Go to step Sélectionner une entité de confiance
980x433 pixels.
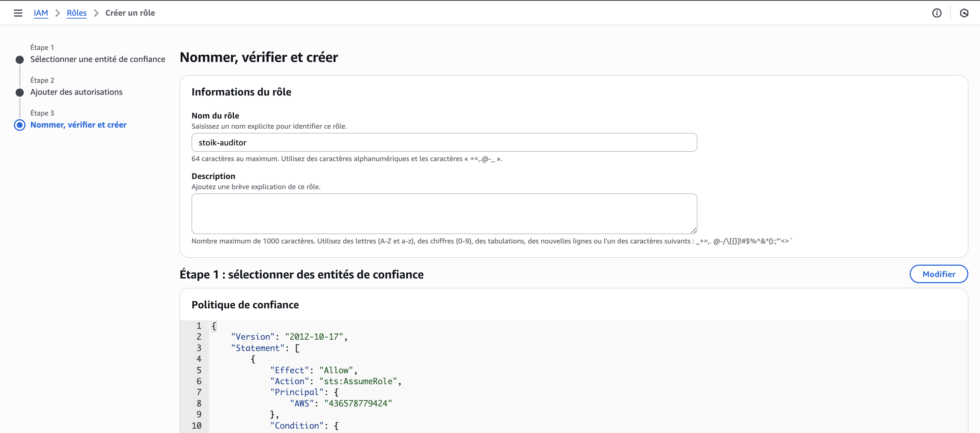(97, 59)
